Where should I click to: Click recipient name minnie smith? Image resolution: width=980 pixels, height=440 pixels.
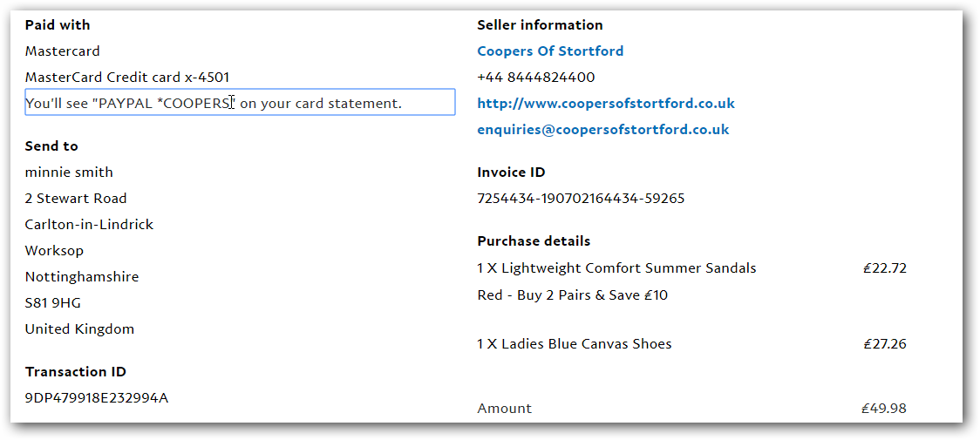69,172
